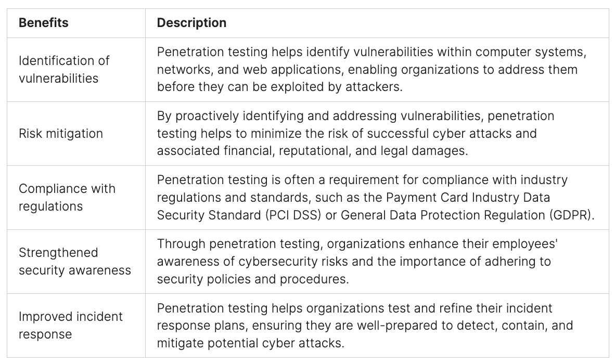Click the text 'security policies and procedures'
The image size is (615, 364).
coord(252,279)
